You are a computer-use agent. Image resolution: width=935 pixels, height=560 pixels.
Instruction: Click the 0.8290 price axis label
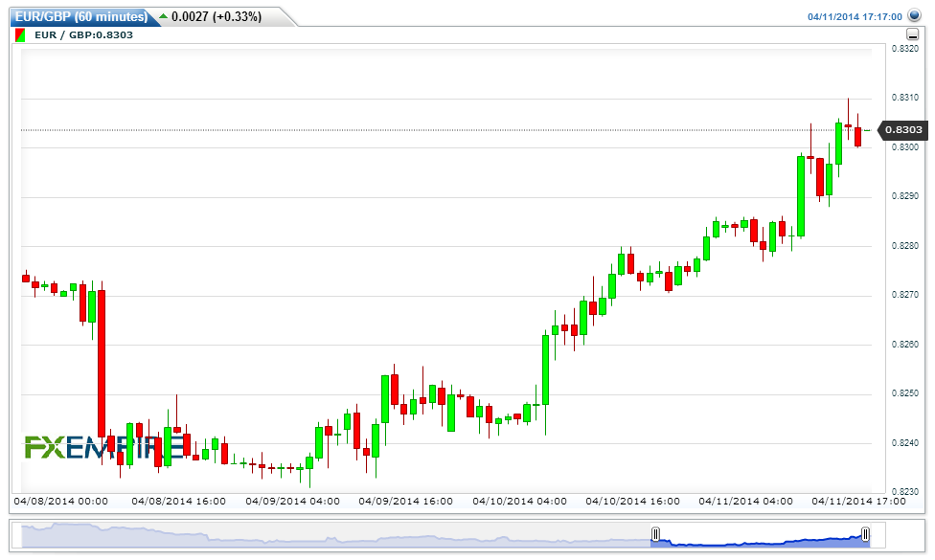click(x=904, y=196)
